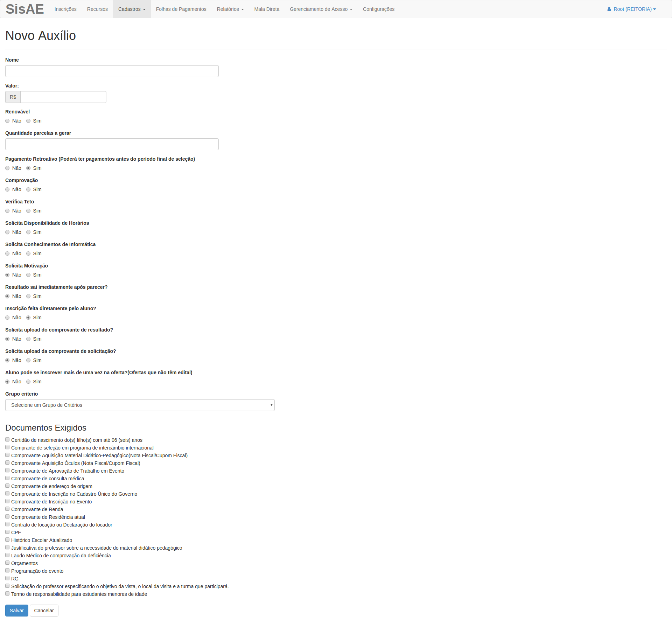Click the SisAE brand logo
The width and height of the screenshot is (672, 620).
(x=24, y=9)
